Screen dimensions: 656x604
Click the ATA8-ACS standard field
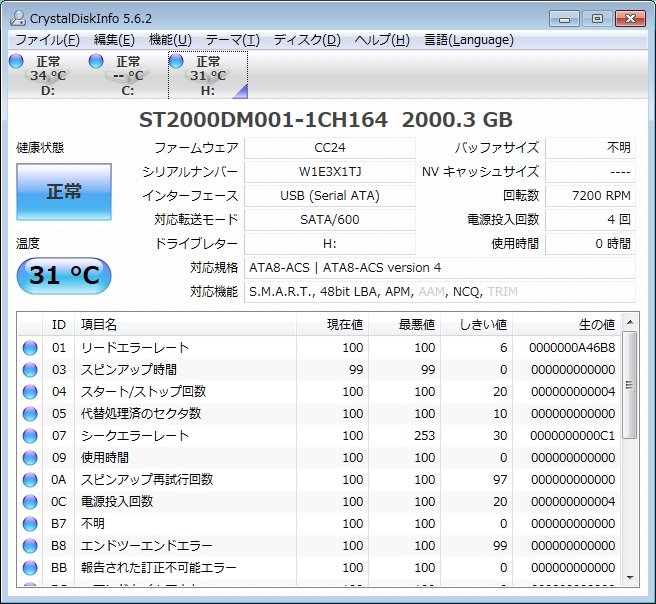[x=440, y=268]
